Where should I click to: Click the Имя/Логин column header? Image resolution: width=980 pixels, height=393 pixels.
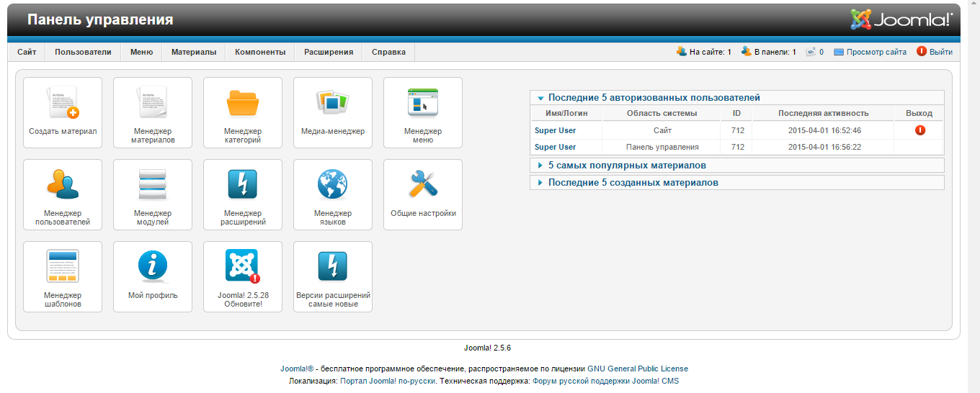coord(566,113)
